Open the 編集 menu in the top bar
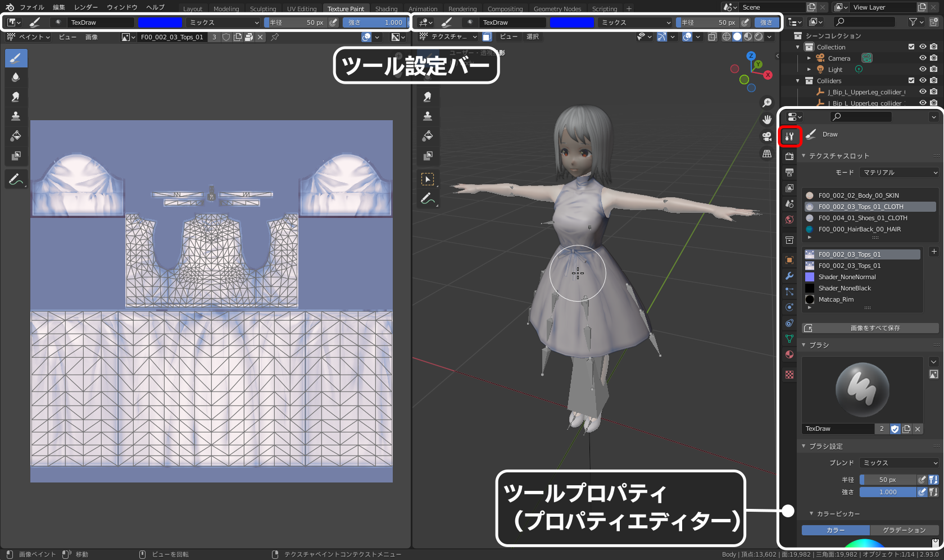This screenshot has width=944, height=560. [x=58, y=7]
